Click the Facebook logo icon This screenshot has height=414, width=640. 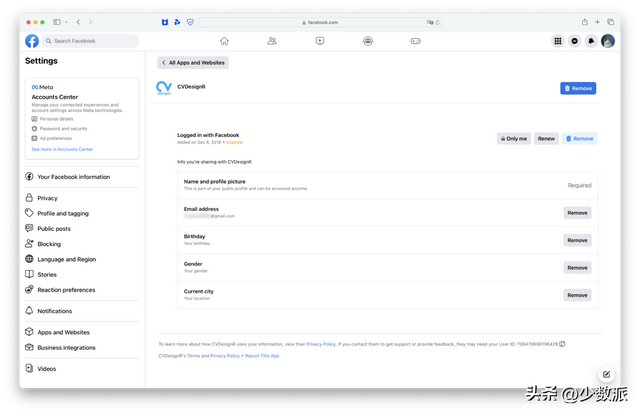(x=32, y=41)
